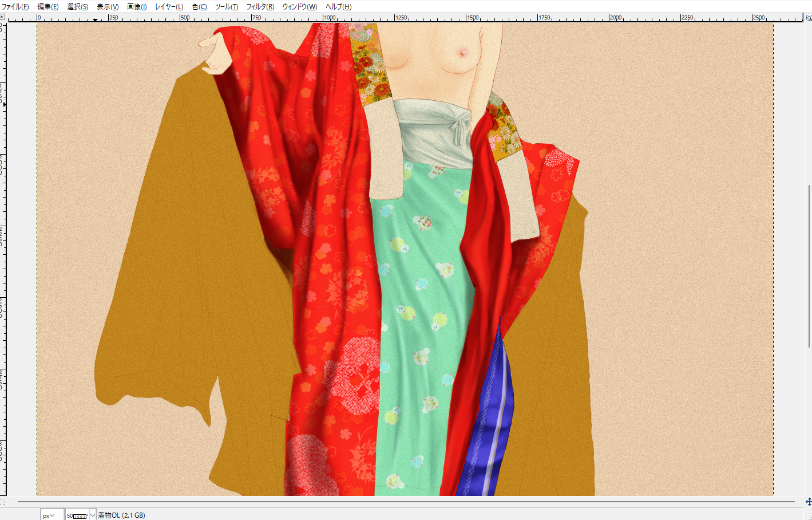The image size is (812, 520).
Task: Open the レイヤー(L) menu
Action: pyautogui.click(x=169, y=7)
